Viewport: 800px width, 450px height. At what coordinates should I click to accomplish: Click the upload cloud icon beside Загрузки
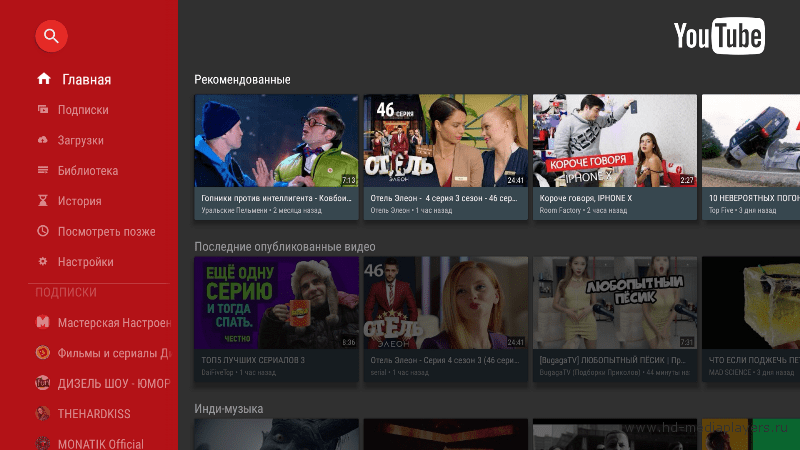click(x=43, y=140)
